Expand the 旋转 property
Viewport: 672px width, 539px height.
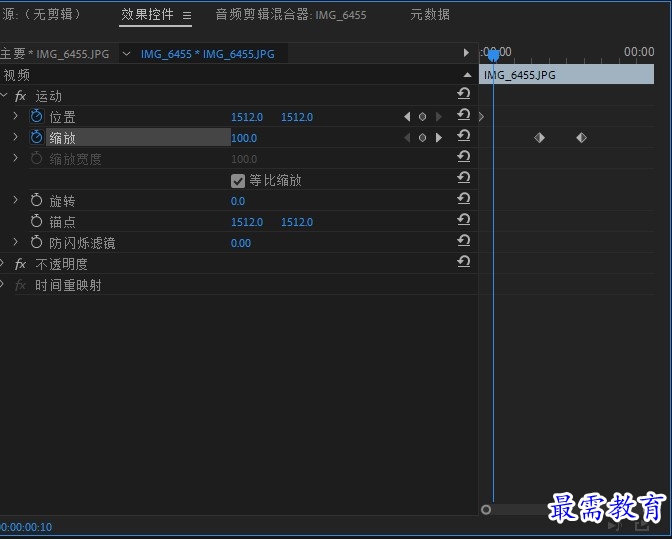point(16,200)
